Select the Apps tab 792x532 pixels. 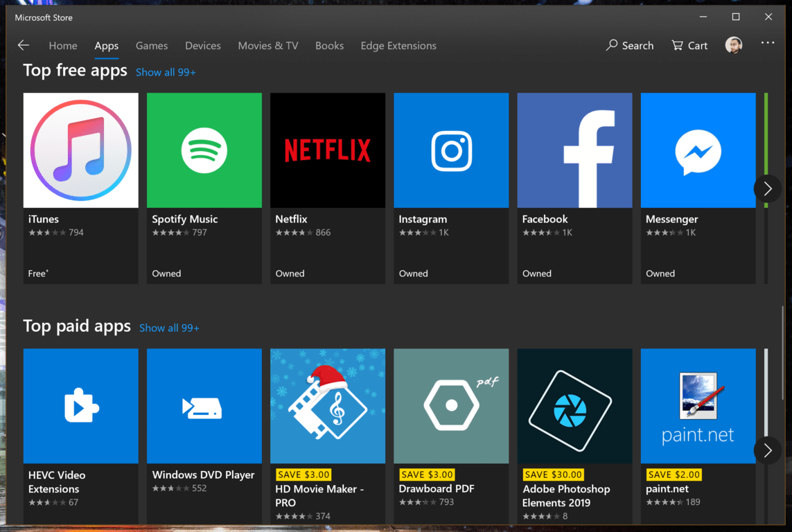pos(107,46)
